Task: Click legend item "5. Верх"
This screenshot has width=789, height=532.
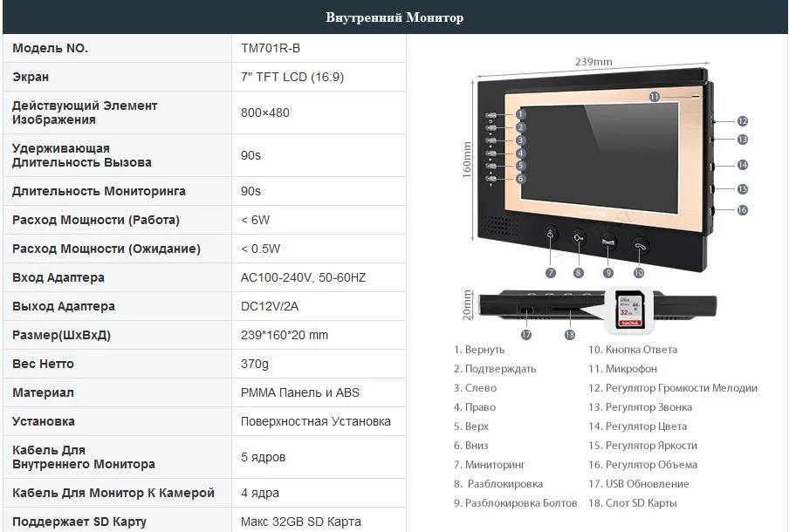Action: 471,426
